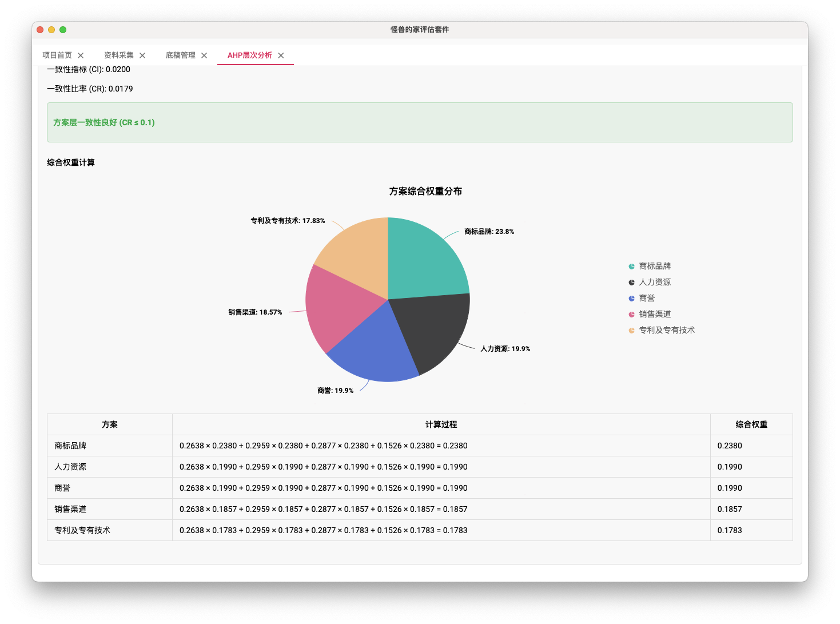
Task: Toggle 专利及专有技术 legend icon
Action: point(631,330)
